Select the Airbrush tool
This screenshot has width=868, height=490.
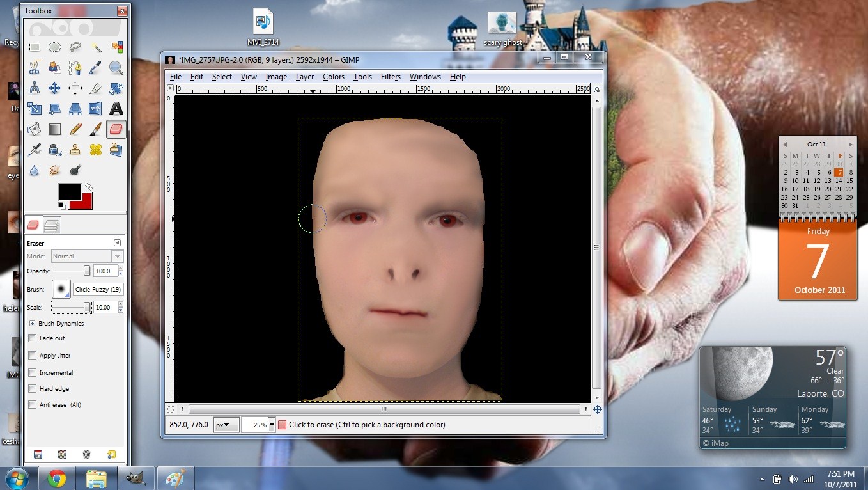click(x=35, y=150)
